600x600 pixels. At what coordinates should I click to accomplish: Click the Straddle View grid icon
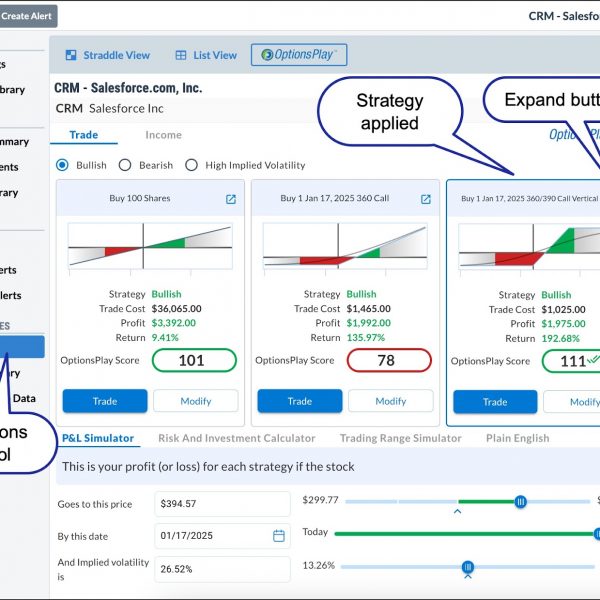click(71, 55)
